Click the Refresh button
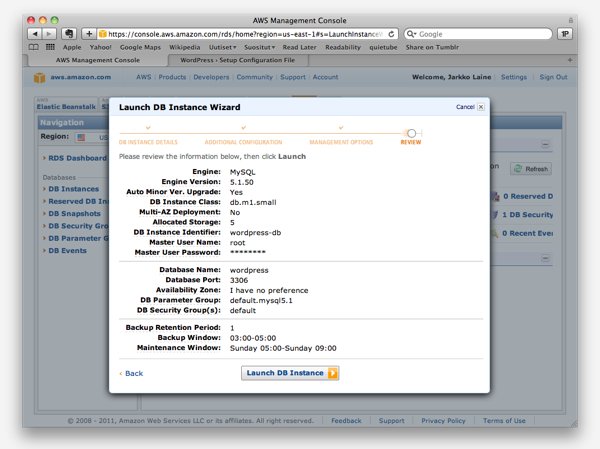The width and height of the screenshot is (600, 449). click(x=530, y=169)
